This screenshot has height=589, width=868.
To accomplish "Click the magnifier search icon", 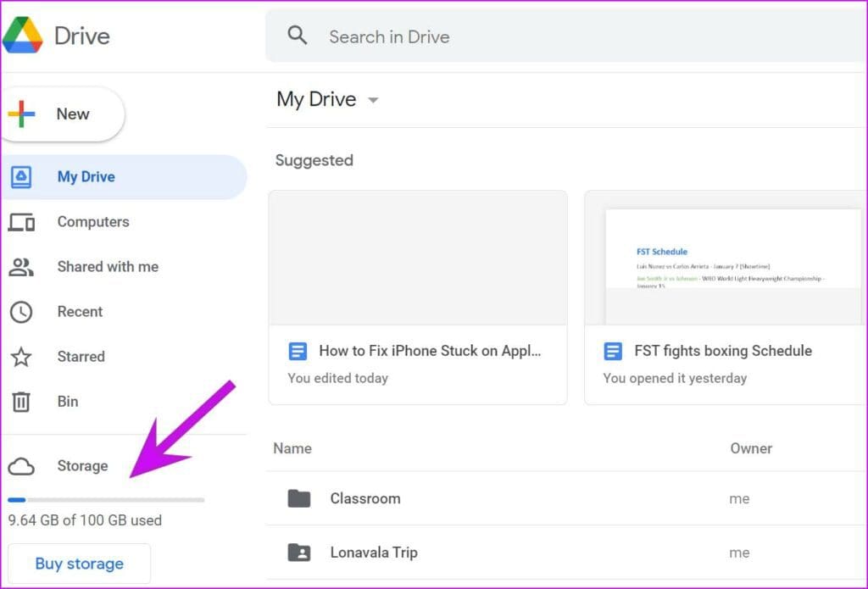I will coord(298,36).
